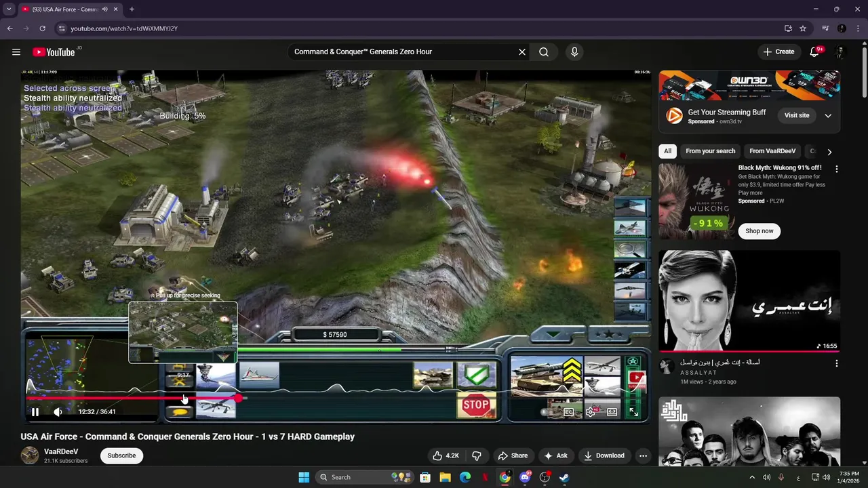868x488 pixels.
Task: Click the Create button
Action: [x=778, y=52]
